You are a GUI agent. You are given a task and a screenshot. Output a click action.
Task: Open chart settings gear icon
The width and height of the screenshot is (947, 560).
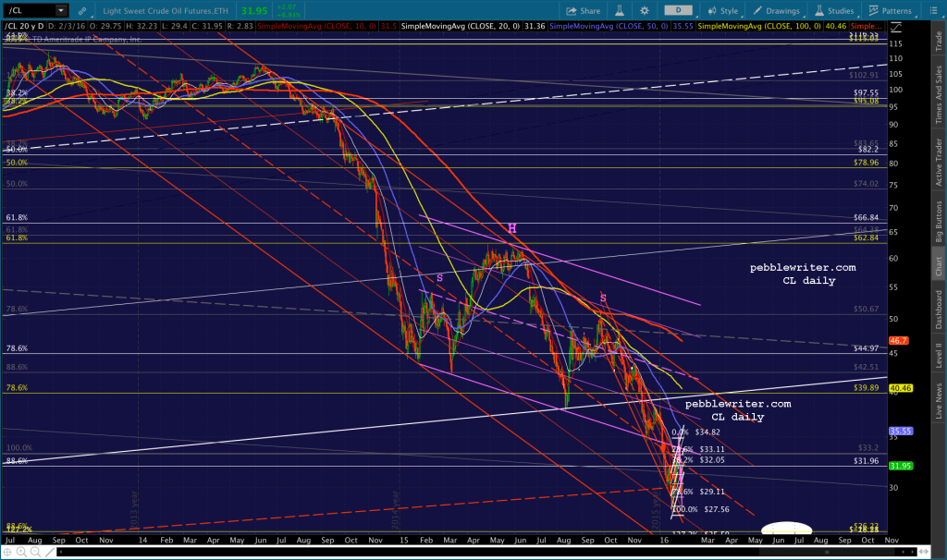tap(645, 11)
